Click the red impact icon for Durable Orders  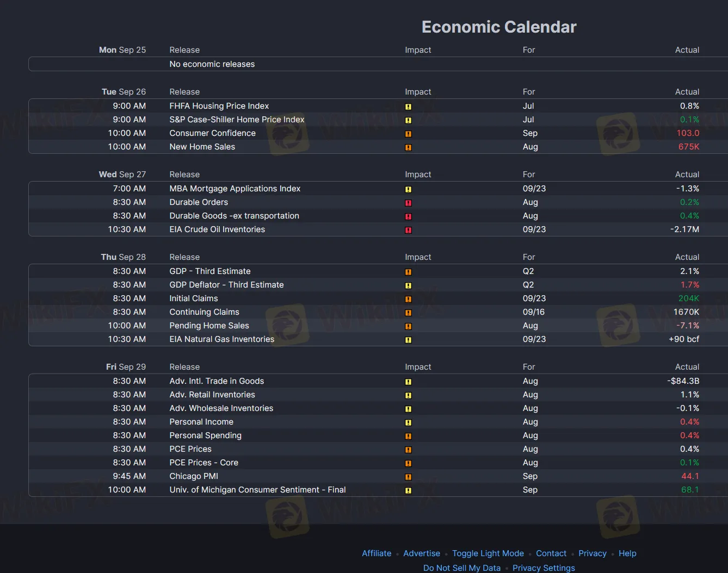tap(408, 203)
